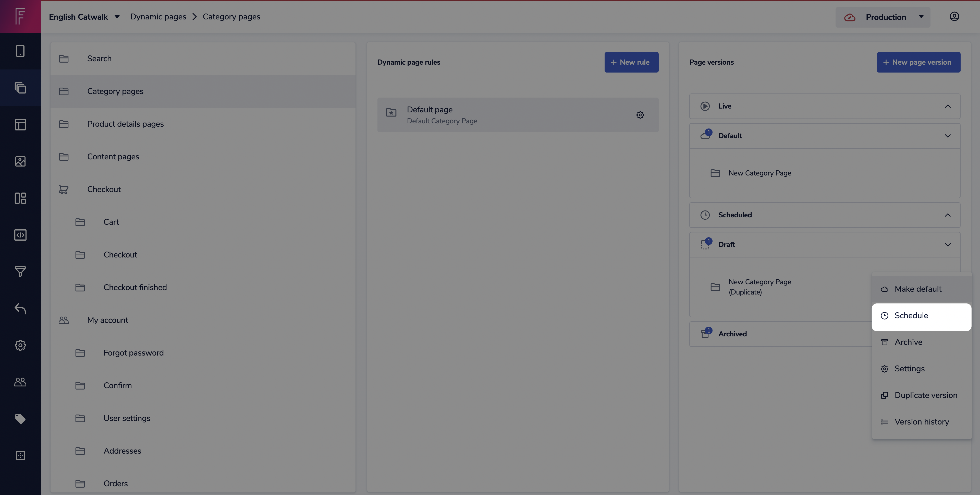The image size is (980, 495).
Task: Click the undo arrow redirects icon
Action: pos(20,309)
